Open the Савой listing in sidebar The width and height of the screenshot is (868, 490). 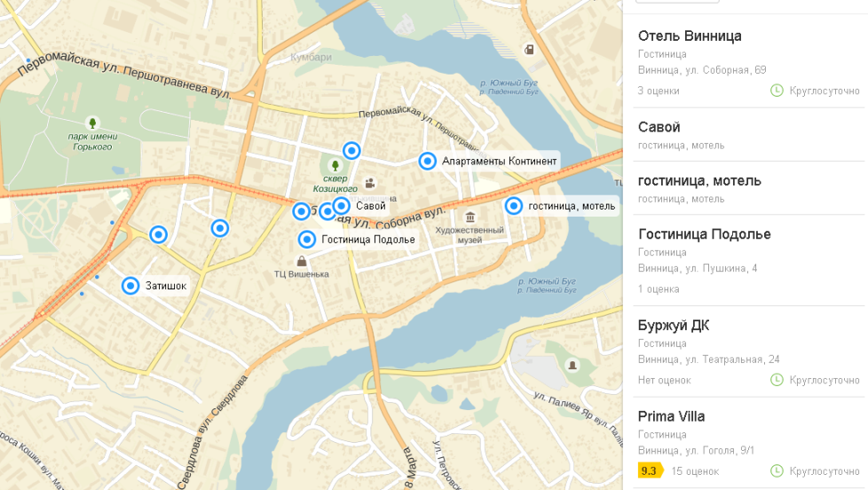tap(749, 135)
